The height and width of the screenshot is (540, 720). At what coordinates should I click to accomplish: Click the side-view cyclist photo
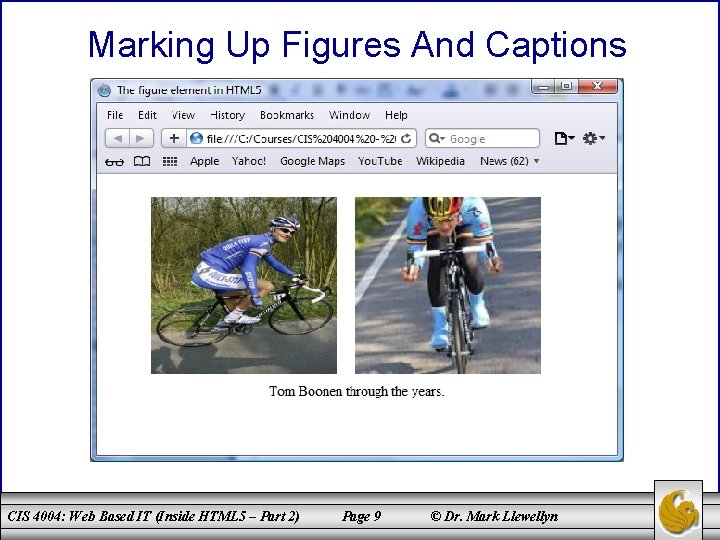[244, 285]
